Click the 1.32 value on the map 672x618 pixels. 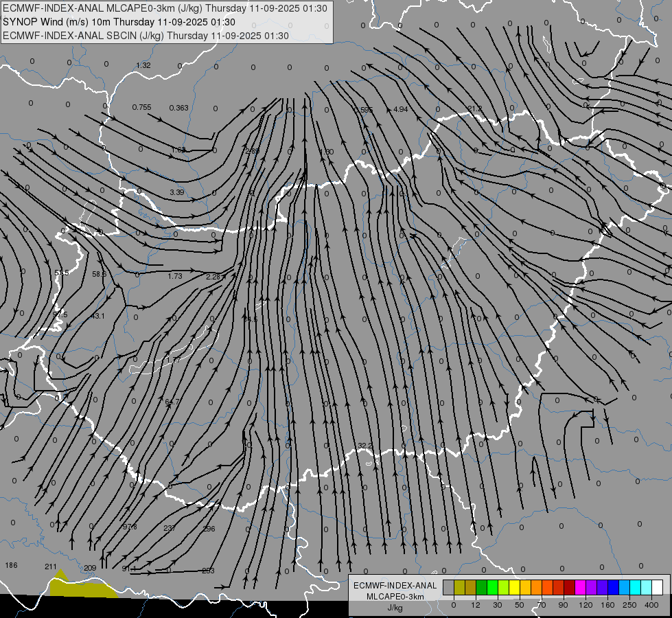point(143,65)
